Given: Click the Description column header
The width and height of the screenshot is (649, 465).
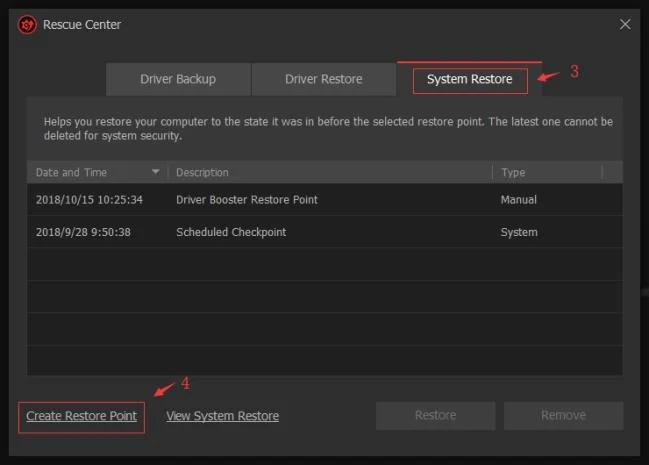Looking at the screenshot, I should (x=330, y=172).
